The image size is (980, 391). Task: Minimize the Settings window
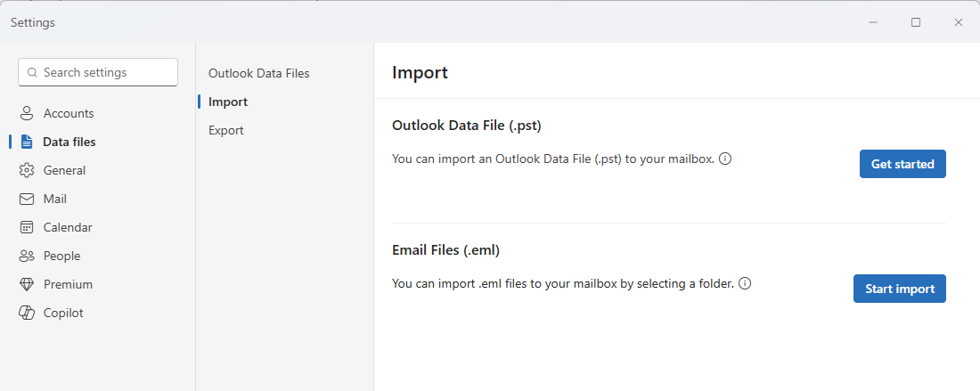[x=873, y=22]
